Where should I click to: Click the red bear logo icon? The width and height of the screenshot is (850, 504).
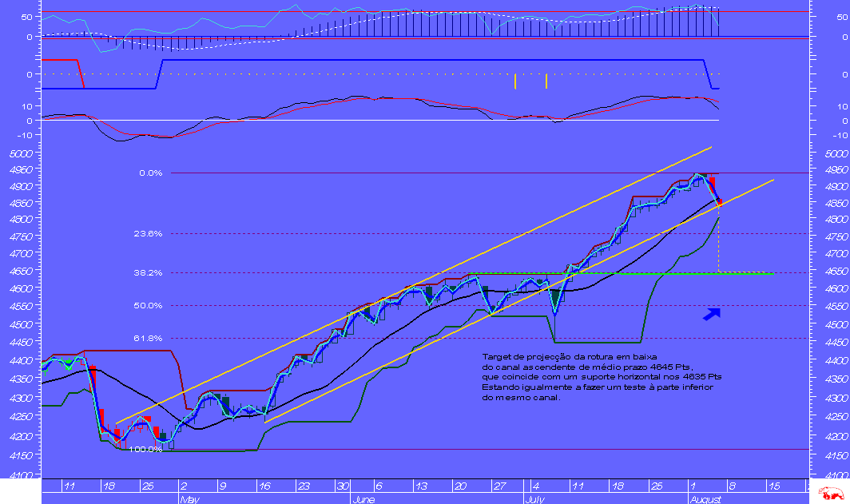(831, 494)
